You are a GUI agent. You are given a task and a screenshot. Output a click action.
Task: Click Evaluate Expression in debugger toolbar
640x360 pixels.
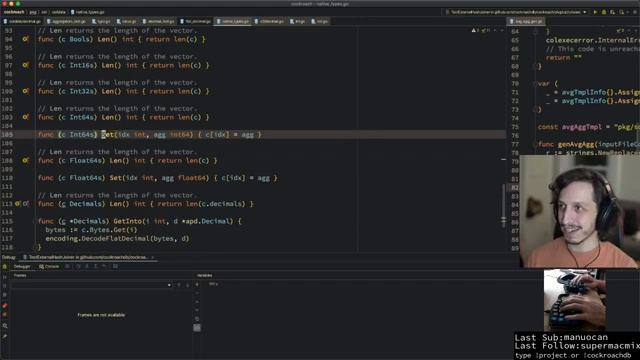click(116, 267)
